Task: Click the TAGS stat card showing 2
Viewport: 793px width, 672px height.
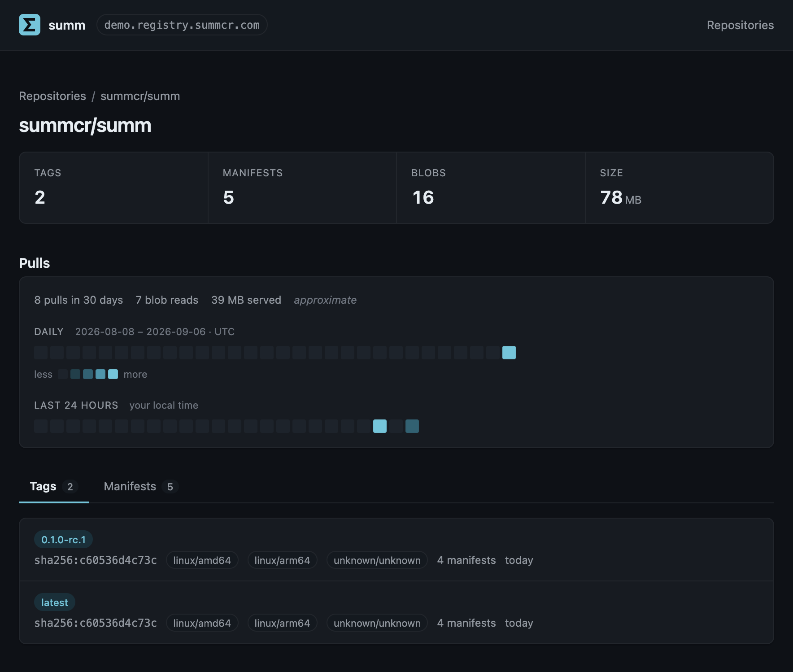Action: 113,188
